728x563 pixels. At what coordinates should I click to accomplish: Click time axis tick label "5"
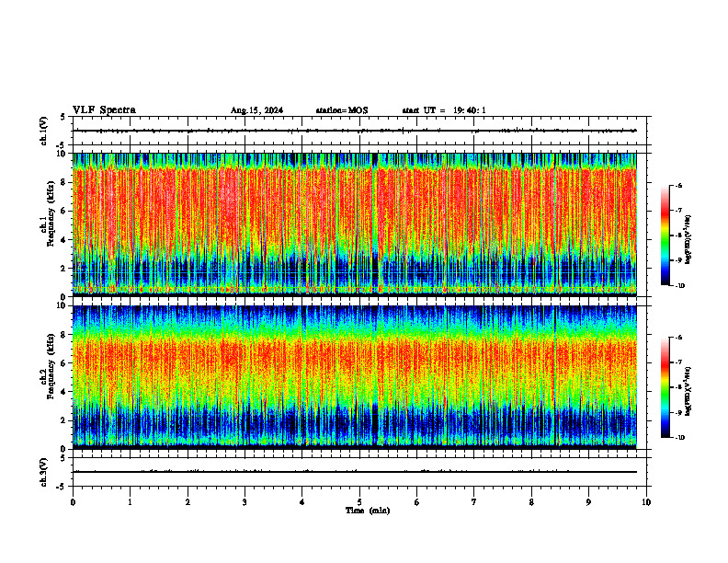359,502
